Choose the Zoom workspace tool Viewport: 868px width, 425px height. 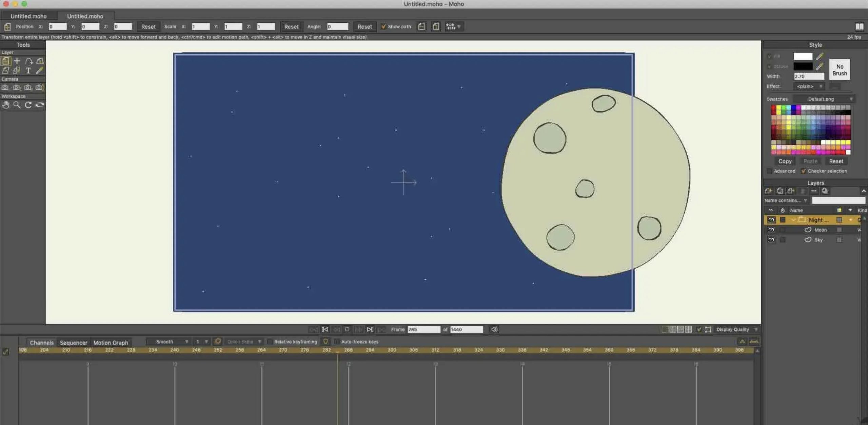pos(17,105)
